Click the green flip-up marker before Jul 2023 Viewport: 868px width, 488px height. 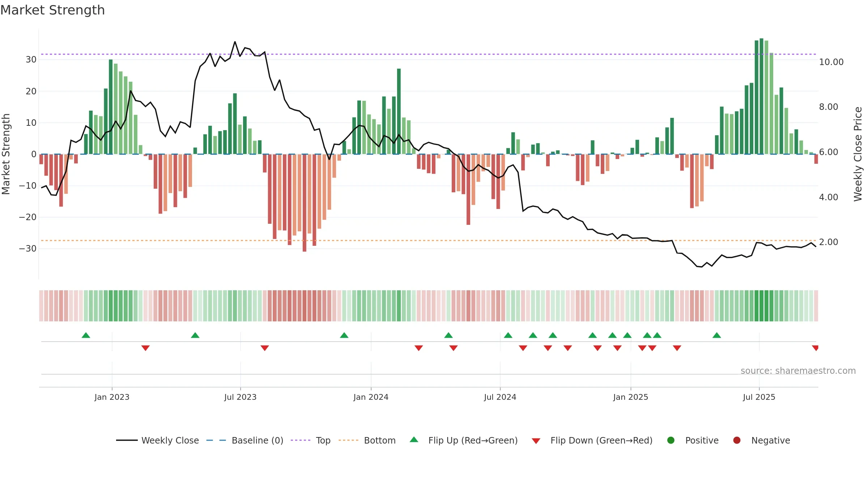[195, 335]
